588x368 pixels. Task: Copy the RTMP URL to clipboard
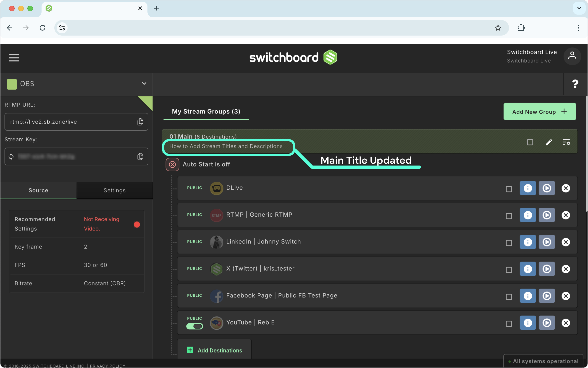click(140, 122)
